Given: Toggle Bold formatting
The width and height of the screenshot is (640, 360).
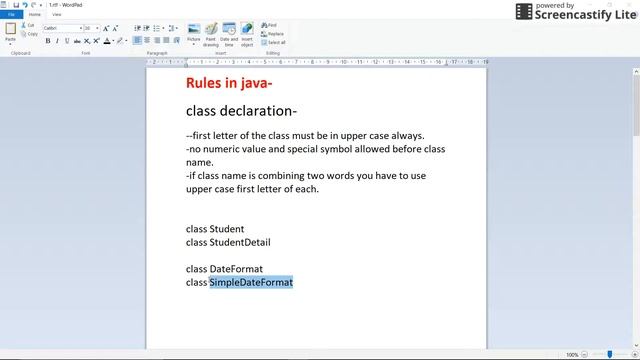Looking at the screenshot, I should tap(48, 41).
